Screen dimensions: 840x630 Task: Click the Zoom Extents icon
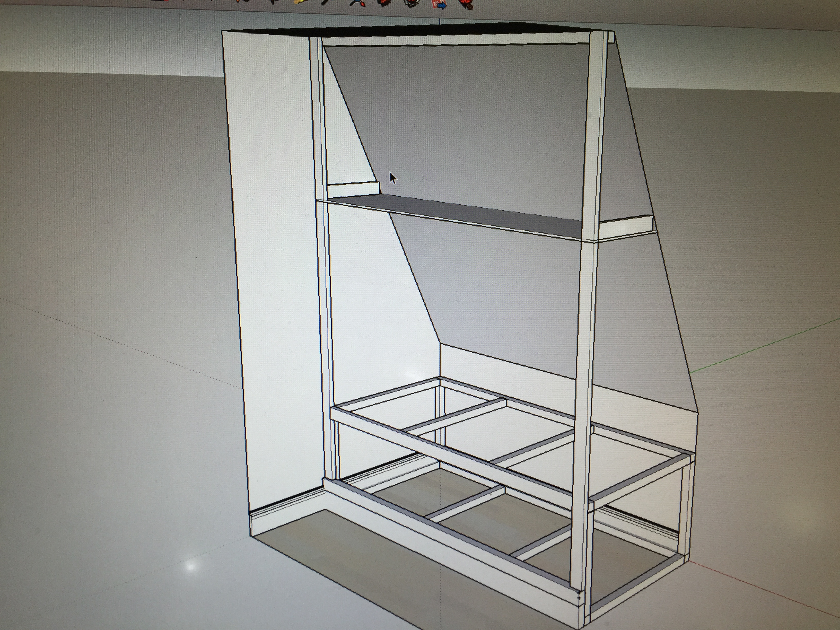click(357, 3)
